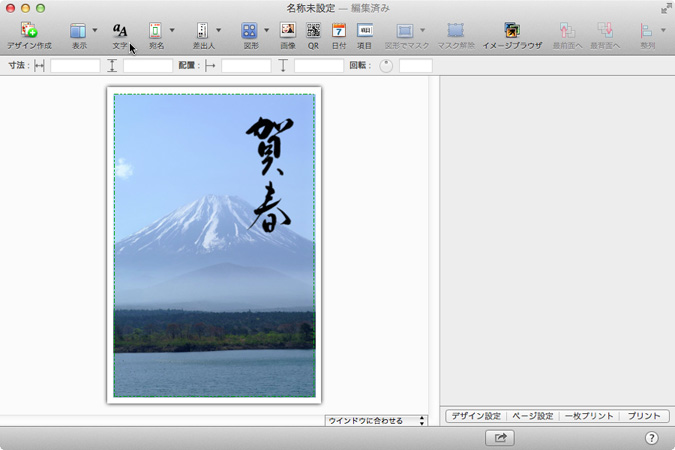The image size is (675, 450).
Task: Click the share button at bottom
Action: [500, 438]
